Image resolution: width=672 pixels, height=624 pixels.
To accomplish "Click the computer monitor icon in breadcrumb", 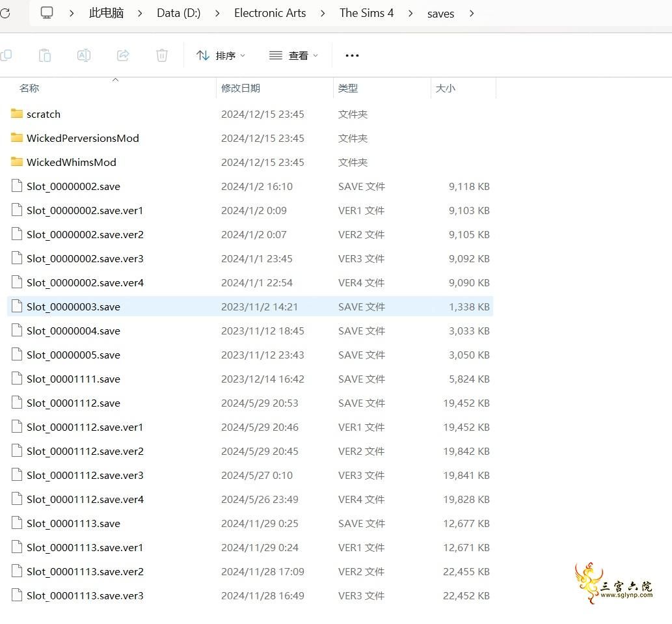I will [x=47, y=13].
